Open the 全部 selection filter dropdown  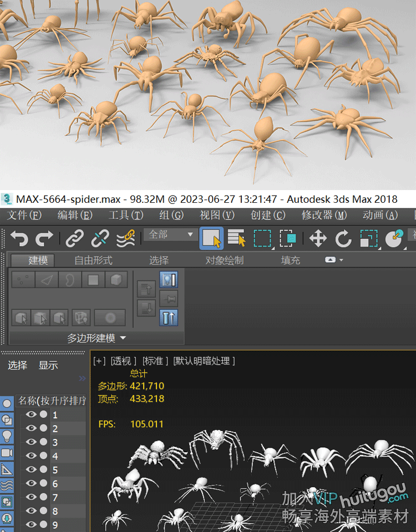click(171, 235)
